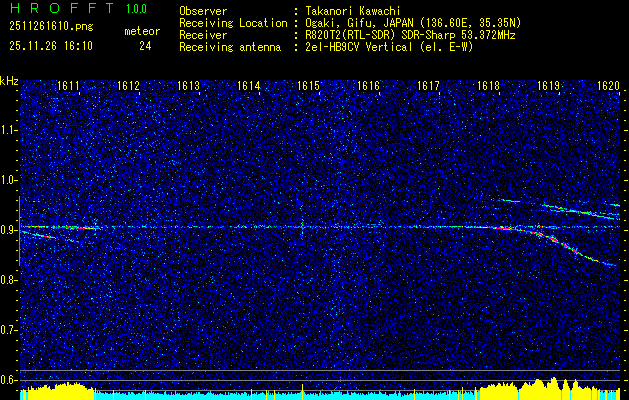The width and height of the screenshot is (629, 400).
Task: Click the Receiving Location field label
Action: tap(233, 23)
